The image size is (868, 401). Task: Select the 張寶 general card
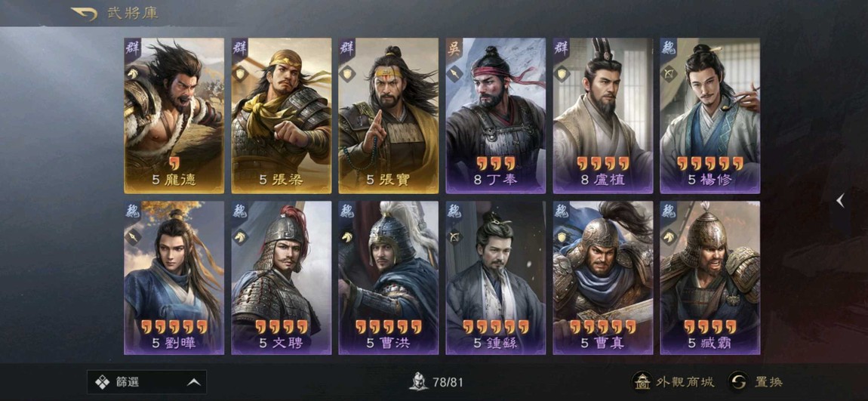pyautogui.click(x=389, y=116)
